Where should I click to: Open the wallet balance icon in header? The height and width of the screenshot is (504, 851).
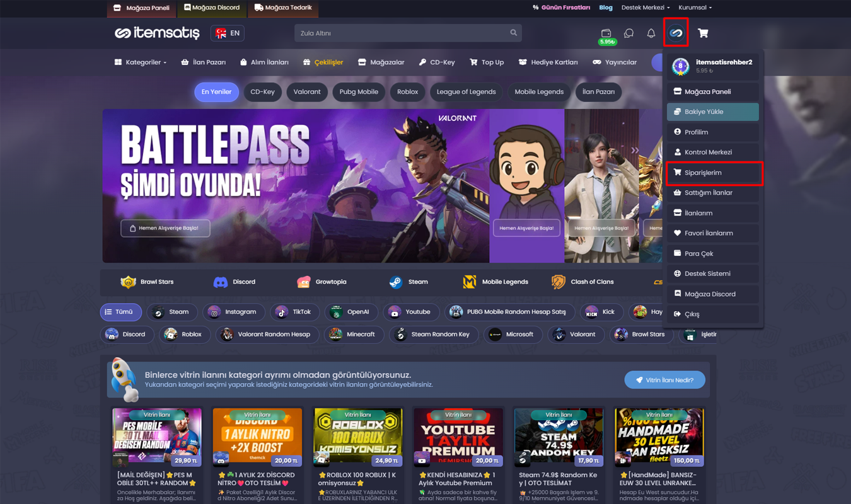(x=606, y=33)
